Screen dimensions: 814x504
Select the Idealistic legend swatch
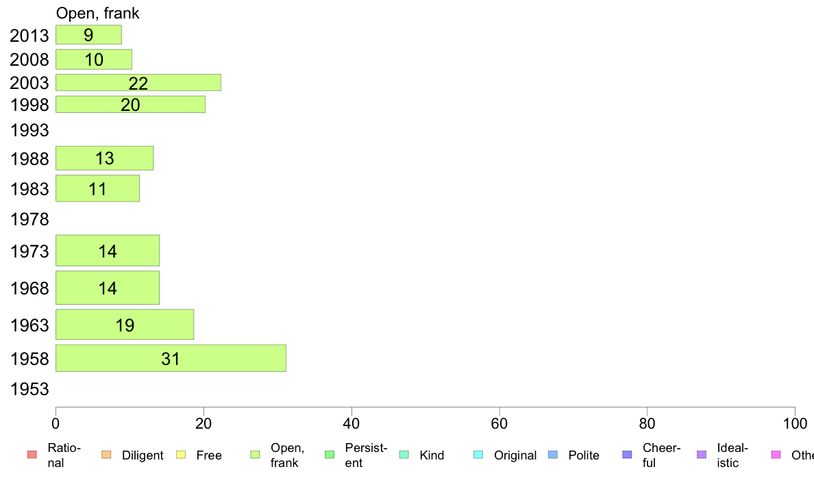[x=702, y=455]
